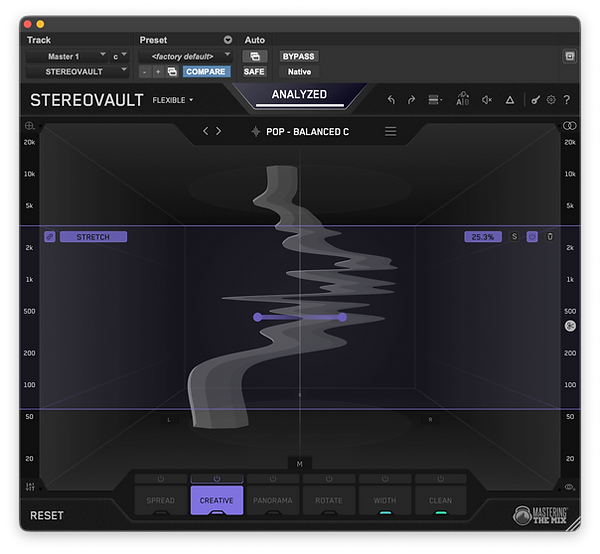Viewport: 600px width, 554px height.
Task: Open the factory default preset dropdown
Action: click(185, 56)
